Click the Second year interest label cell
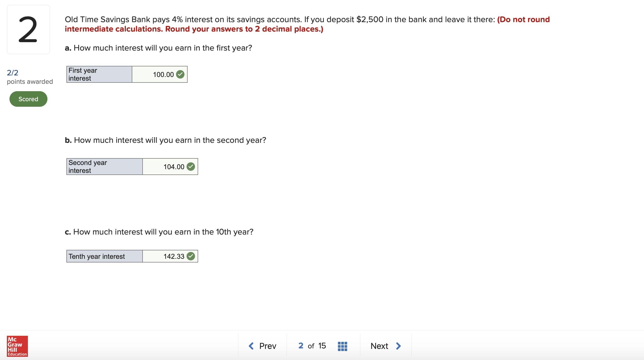644x360 pixels. pyautogui.click(x=105, y=167)
